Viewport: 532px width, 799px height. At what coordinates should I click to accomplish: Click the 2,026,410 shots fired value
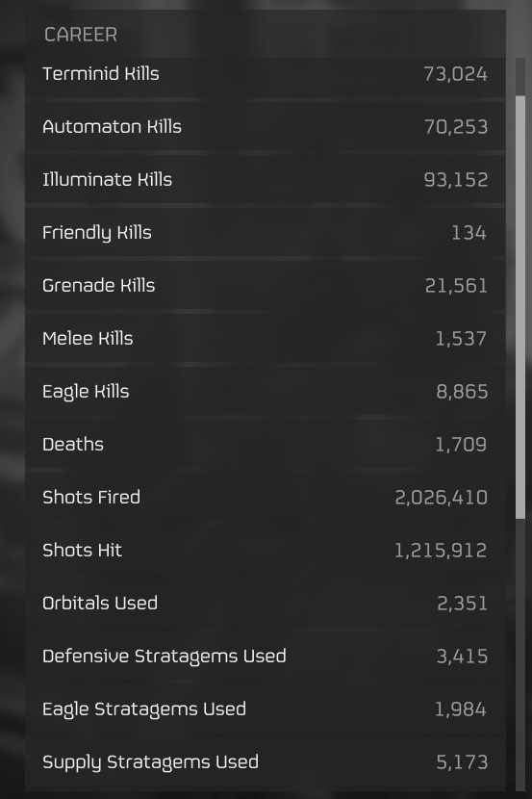coord(441,498)
